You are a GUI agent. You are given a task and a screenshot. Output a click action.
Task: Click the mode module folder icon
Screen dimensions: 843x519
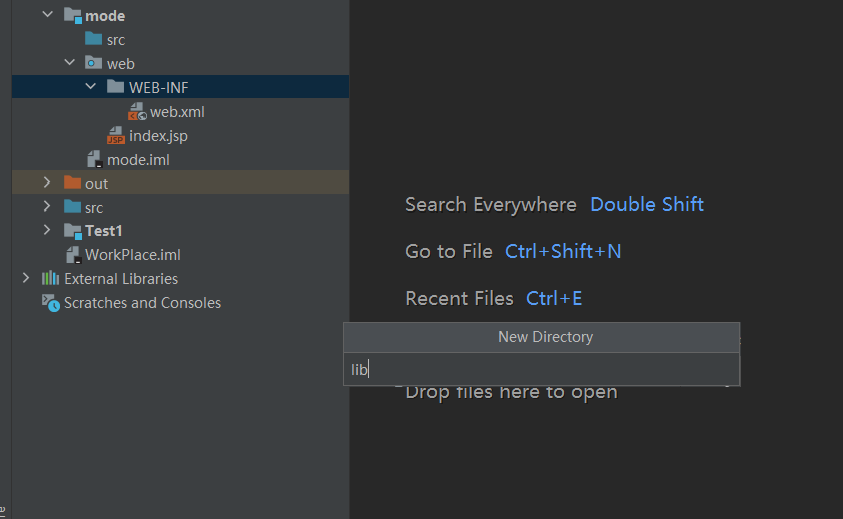coord(73,16)
